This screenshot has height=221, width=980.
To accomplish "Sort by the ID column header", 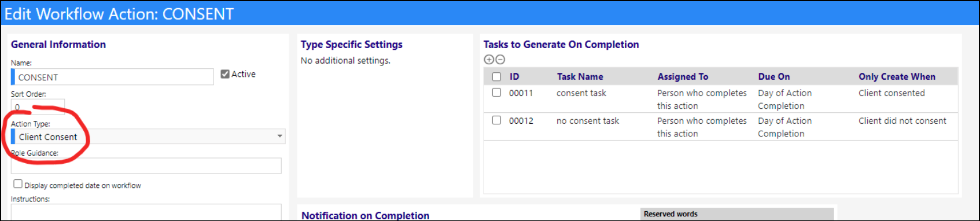I will tap(514, 76).
